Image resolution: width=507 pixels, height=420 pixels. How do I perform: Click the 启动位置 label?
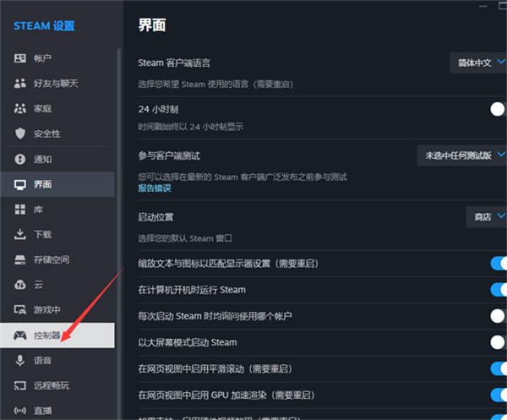click(155, 217)
